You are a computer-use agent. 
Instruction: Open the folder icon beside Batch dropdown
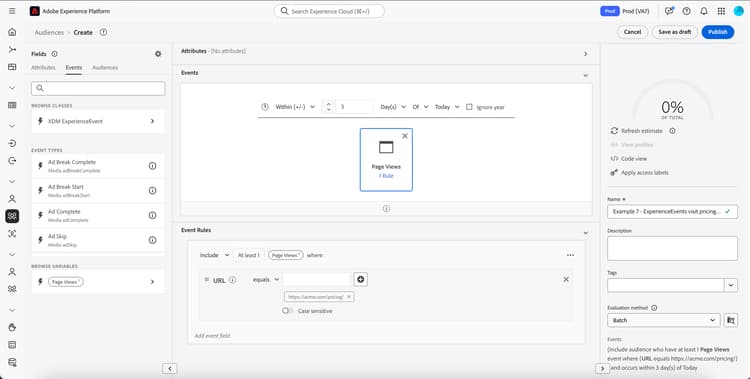731,320
